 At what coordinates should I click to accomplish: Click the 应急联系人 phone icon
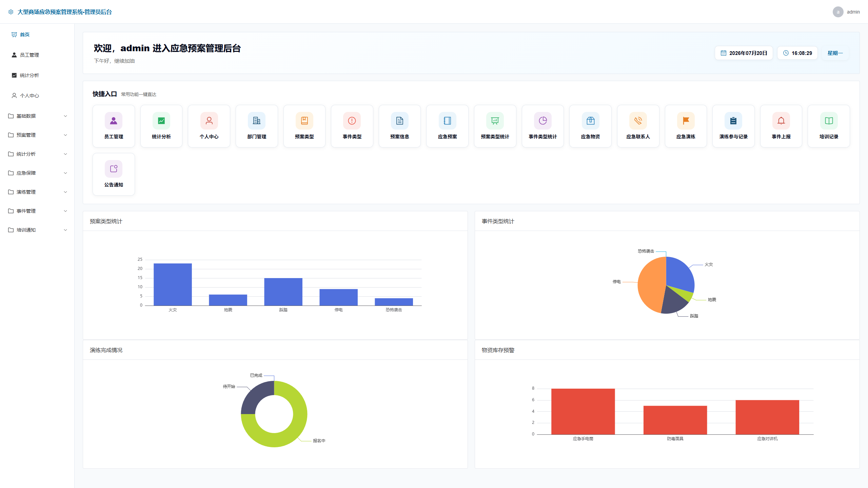click(x=638, y=121)
